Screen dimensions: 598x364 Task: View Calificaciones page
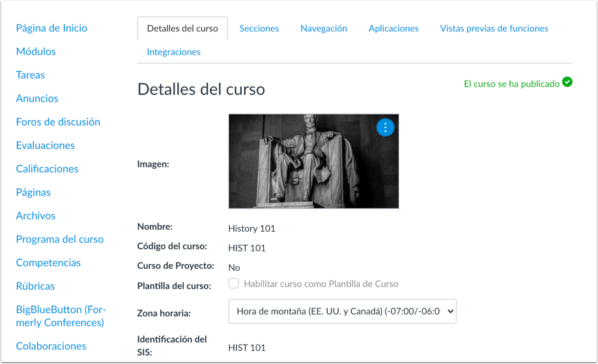pos(47,169)
